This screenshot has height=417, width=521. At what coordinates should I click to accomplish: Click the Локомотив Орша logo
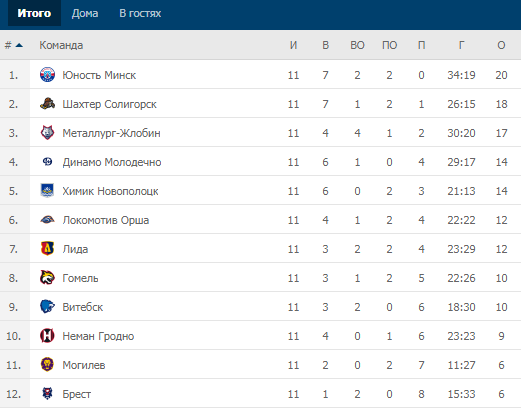click(x=47, y=220)
